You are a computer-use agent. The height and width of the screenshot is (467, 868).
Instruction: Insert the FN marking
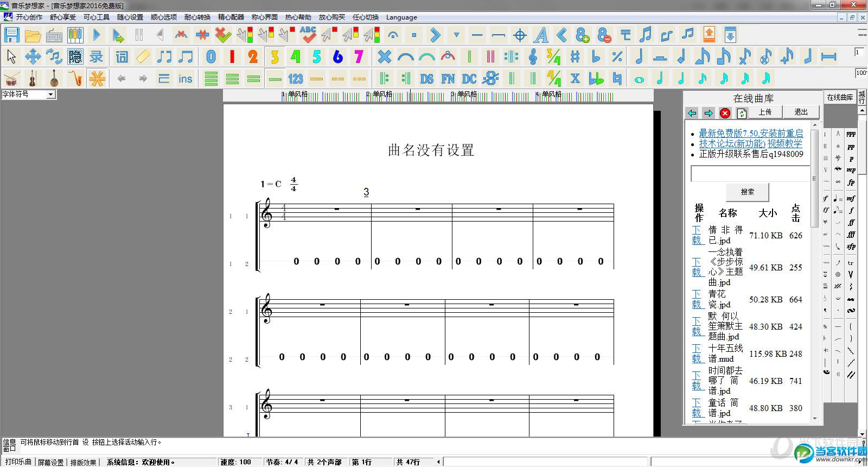click(x=448, y=79)
